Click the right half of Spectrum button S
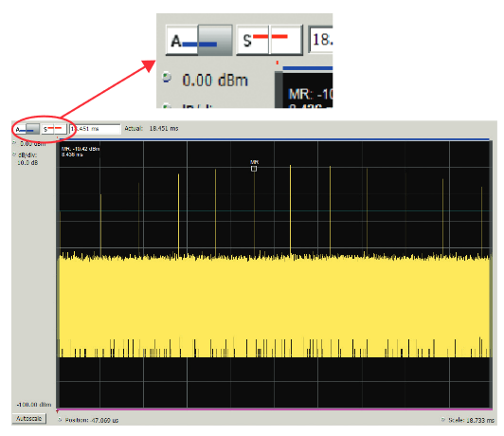 pos(61,129)
